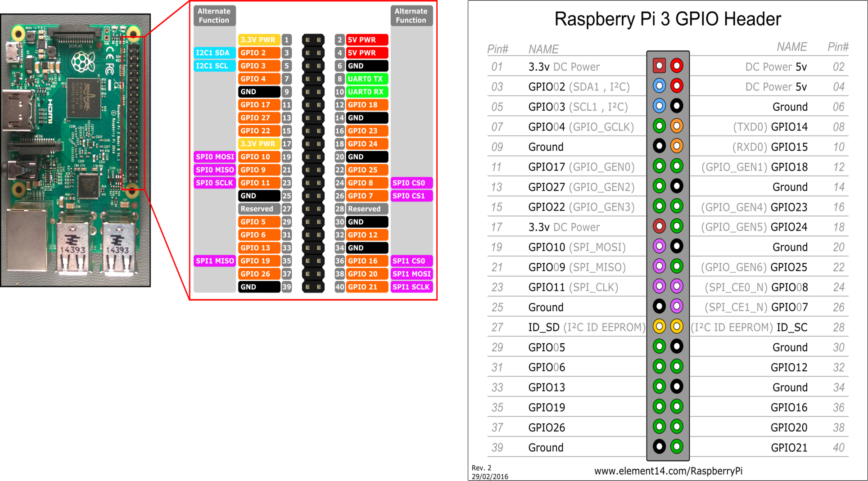Click the pin number 1 box in pinout
Viewport: 868px width, 481px height.
[x=287, y=40]
